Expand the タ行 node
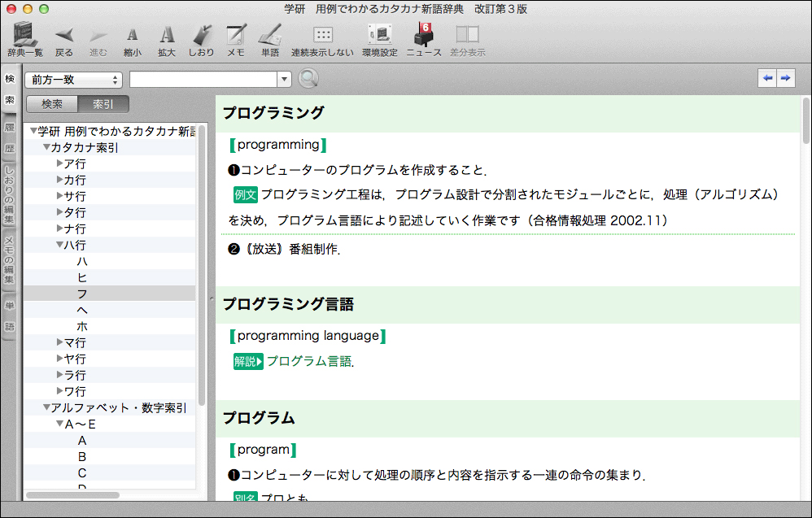 click(x=59, y=212)
